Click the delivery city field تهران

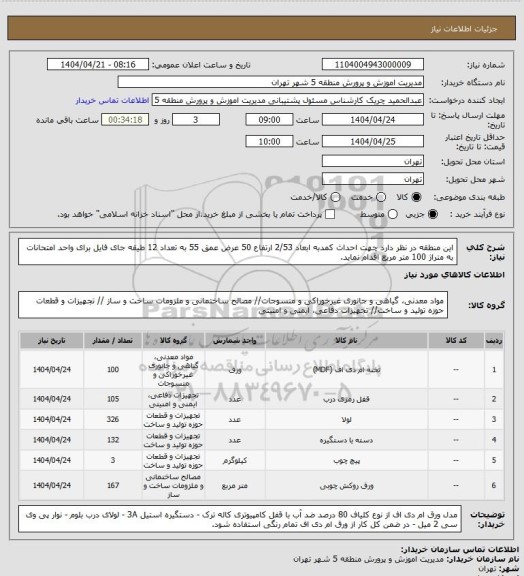tap(373, 179)
